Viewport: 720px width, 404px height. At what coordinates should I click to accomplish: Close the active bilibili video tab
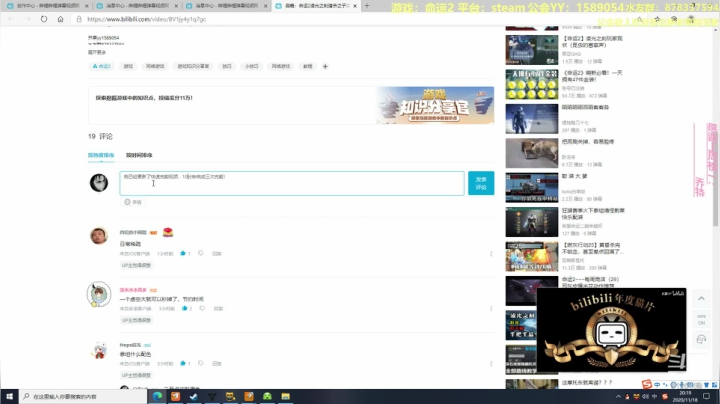coord(355,6)
